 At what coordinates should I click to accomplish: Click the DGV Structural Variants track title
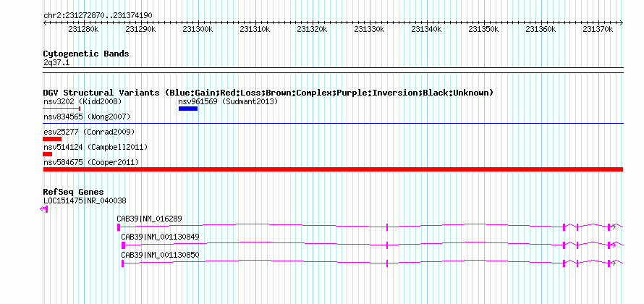(268, 93)
